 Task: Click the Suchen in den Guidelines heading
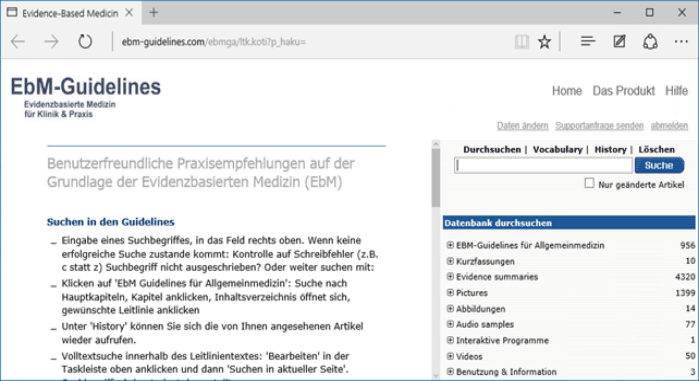coord(111,222)
